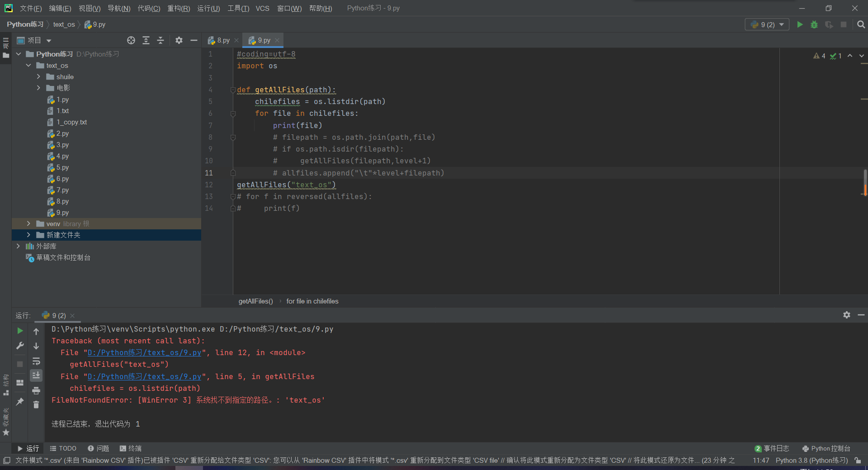Go to next highlighted error arrow
This screenshot has width=868, height=470.
pos(862,56)
